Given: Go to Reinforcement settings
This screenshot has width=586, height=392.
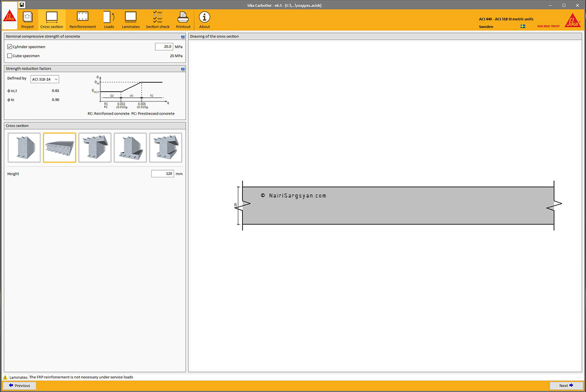Looking at the screenshot, I should pyautogui.click(x=82, y=20).
